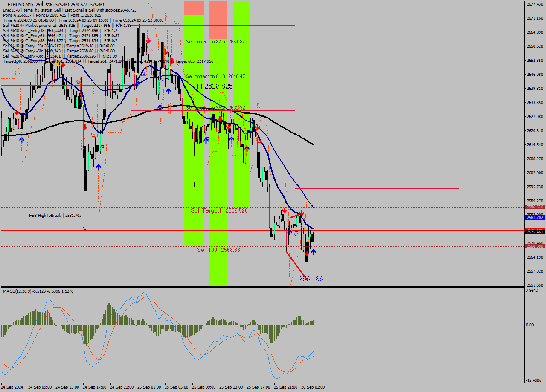Click the current price tag 2575.461 on the price scale
Screen dimensions: 546x392
click(x=536, y=232)
